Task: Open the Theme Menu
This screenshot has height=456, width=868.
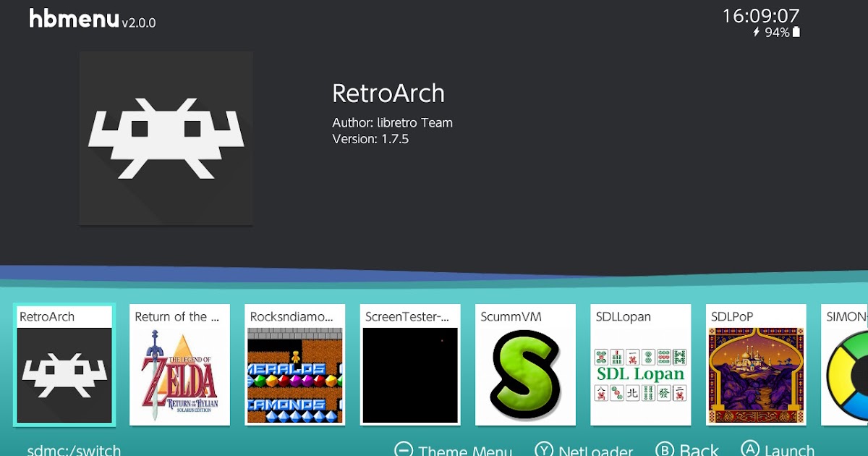Action: click(x=465, y=451)
